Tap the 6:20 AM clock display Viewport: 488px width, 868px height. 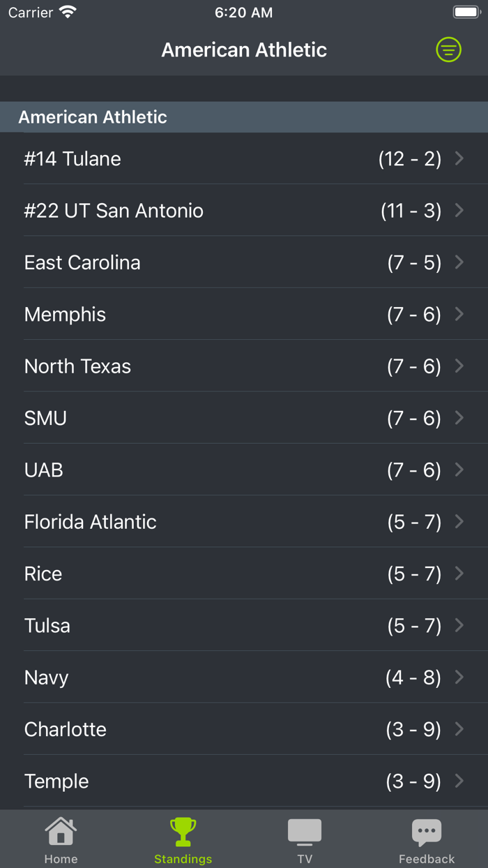click(x=243, y=12)
